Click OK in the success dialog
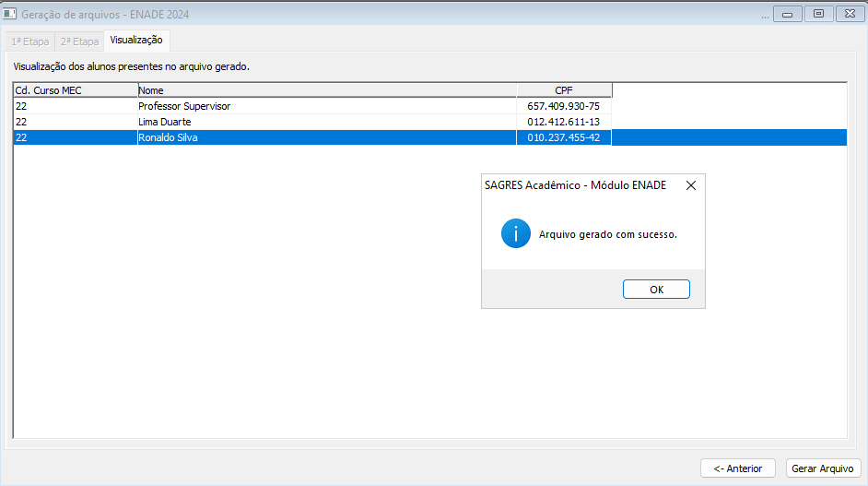Image resolution: width=868 pixels, height=486 pixels. pyautogui.click(x=656, y=290)
